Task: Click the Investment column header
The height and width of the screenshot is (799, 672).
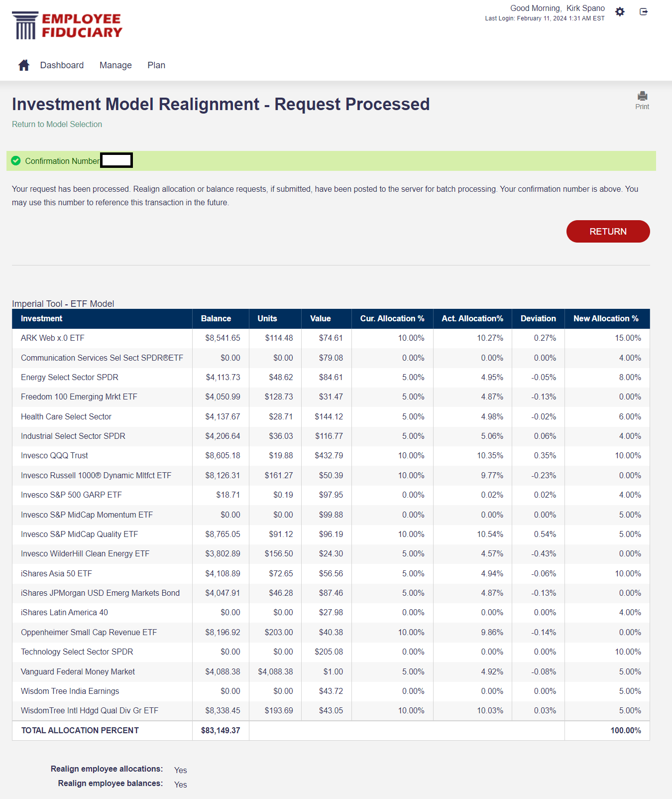Action: pyautogui.click(x=102, y=319)
